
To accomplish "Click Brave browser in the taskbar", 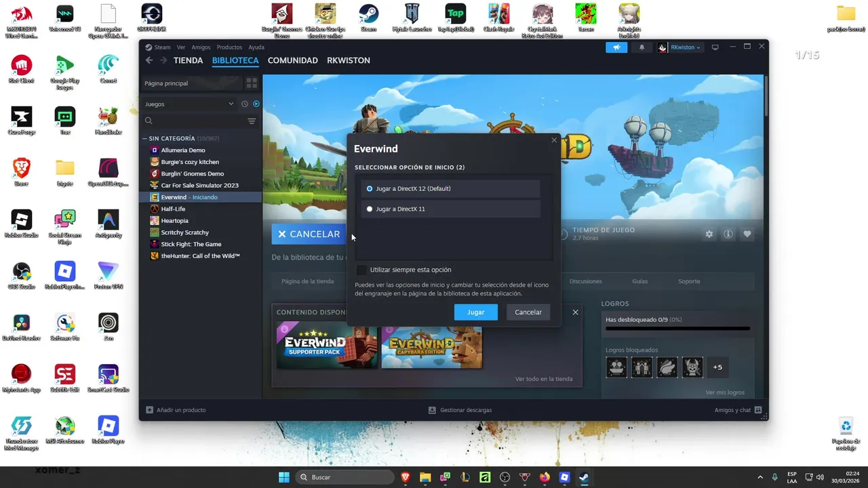I will [x=406, y=477].
